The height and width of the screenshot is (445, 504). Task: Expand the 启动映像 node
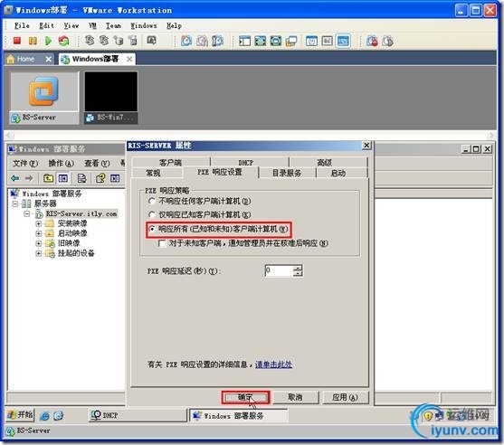coord(39,233)
